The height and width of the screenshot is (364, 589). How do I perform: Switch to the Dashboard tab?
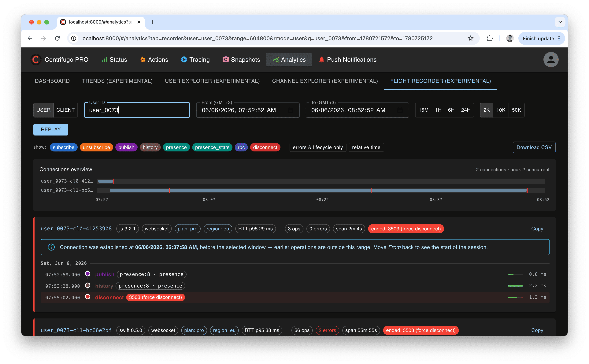click(52, 81)
